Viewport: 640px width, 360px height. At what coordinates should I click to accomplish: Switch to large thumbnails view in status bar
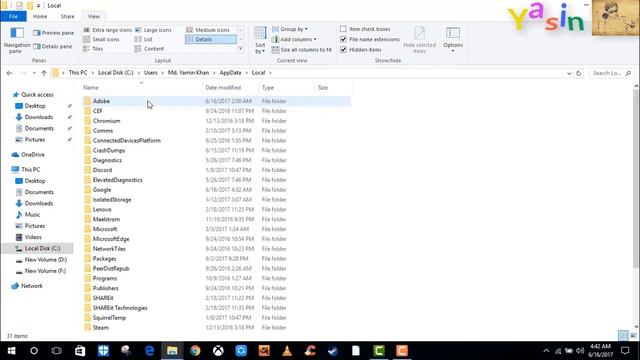tap(633, 336)
